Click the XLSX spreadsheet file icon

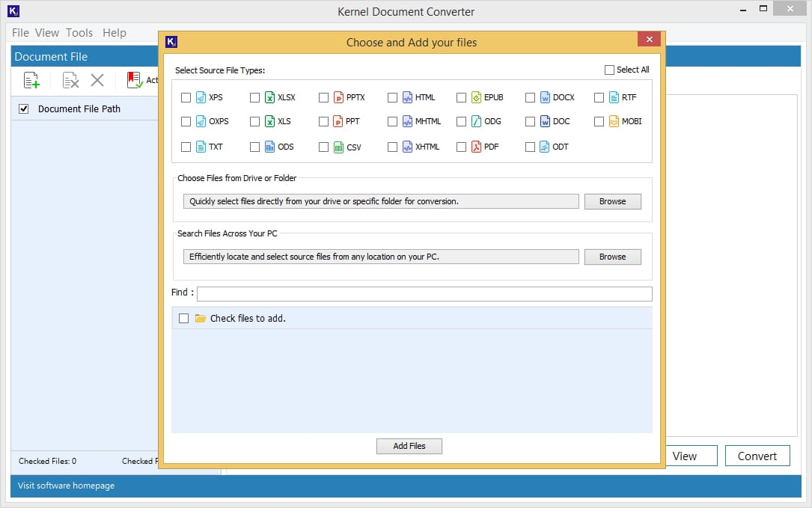tap(270, 97)
